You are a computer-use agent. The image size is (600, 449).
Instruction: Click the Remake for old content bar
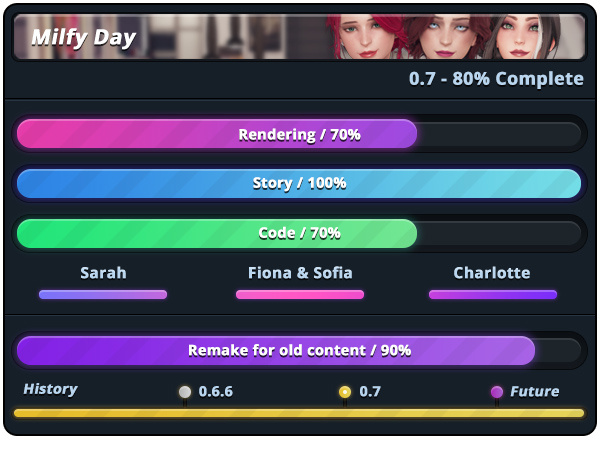[299, 350]
